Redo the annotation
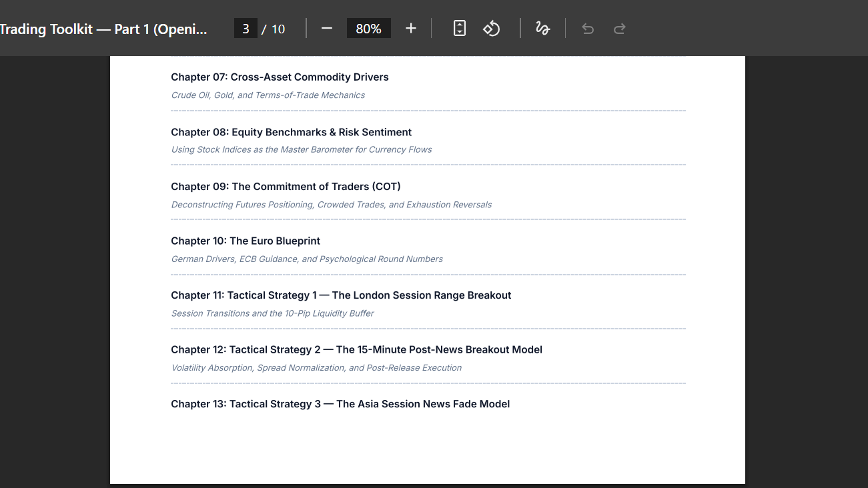 pyautogui.click(x=620, y=29)
